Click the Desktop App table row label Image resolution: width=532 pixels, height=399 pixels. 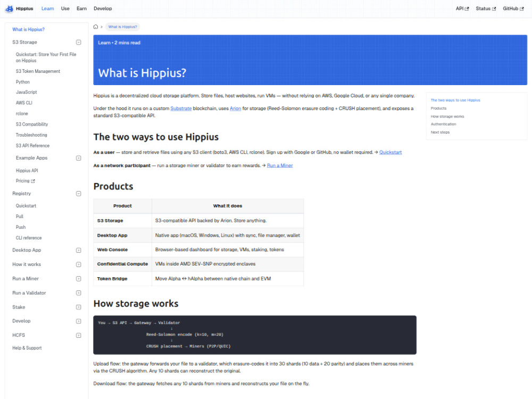pyautogui.click(x=122, y=236)
